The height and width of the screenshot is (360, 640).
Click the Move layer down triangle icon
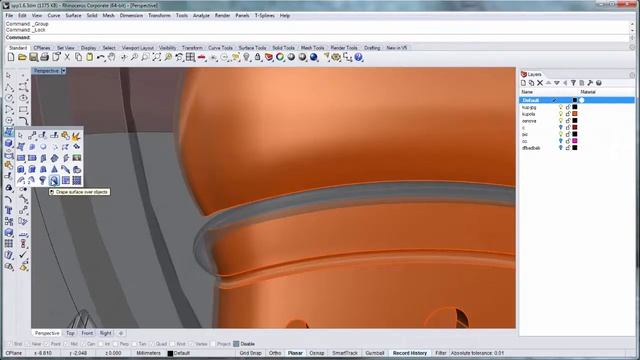(557, 83)
